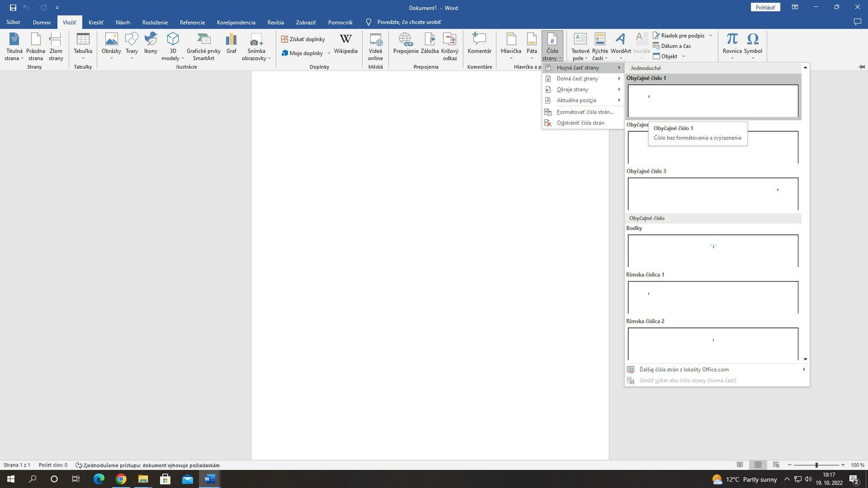Expand Aktuálna pozícia submenu
Image resolution: width=868 pixels, height=488 pixels.
coord(583,101)
